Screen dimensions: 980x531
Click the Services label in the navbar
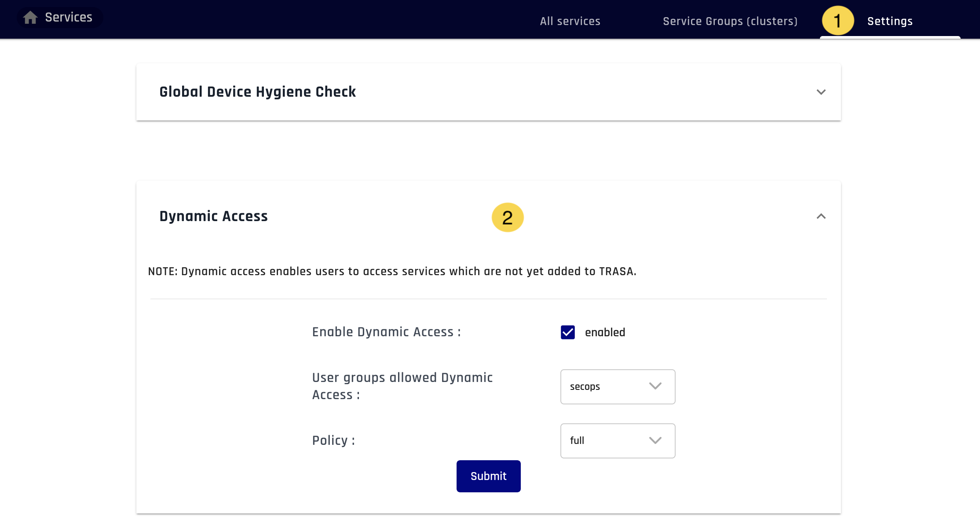click(68, 17)
